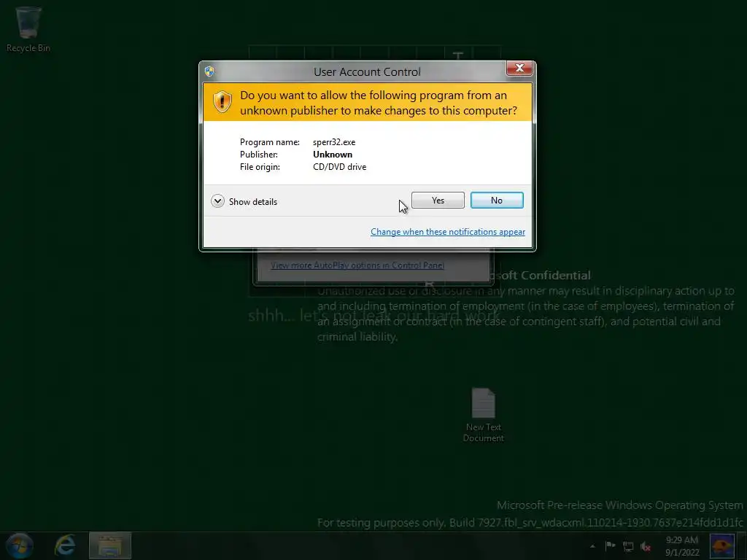Expand Show details chevron
Viewport: 747px width, 560px height.
[x=217, y=201]
